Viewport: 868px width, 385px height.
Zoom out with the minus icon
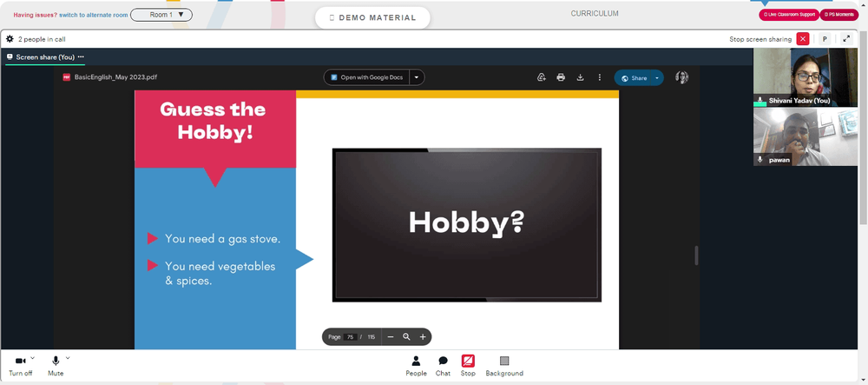391,337
